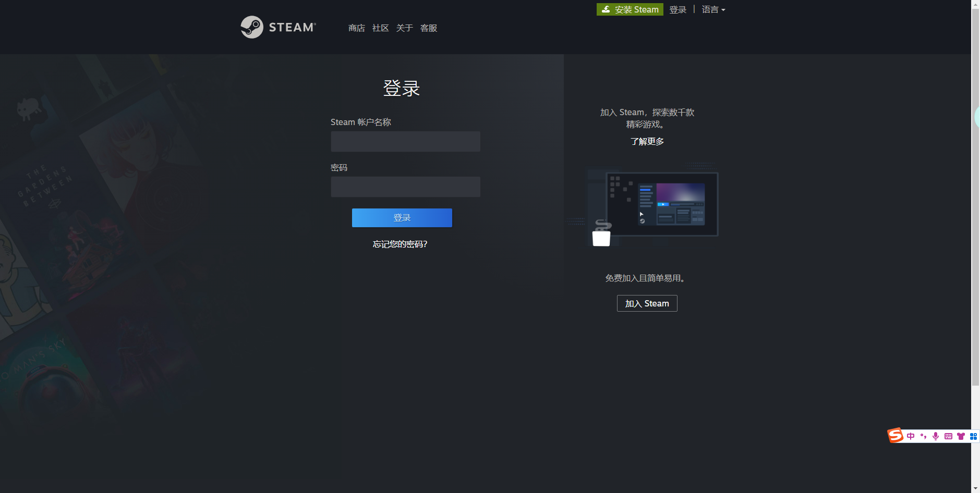This screenshot has width=980, height=493.
Task: Click the Steam client illustration image
Action: click(652, 205)
